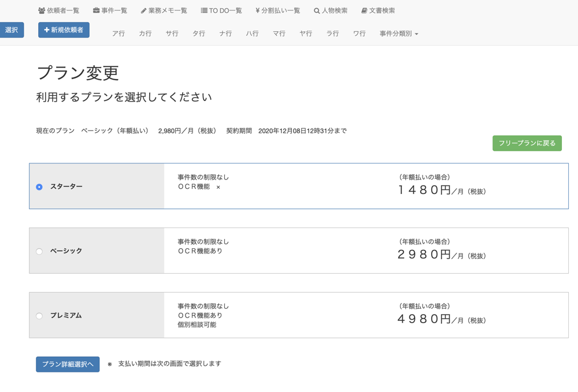Open 分割払い一覧 yen installment list

point(277,10)
